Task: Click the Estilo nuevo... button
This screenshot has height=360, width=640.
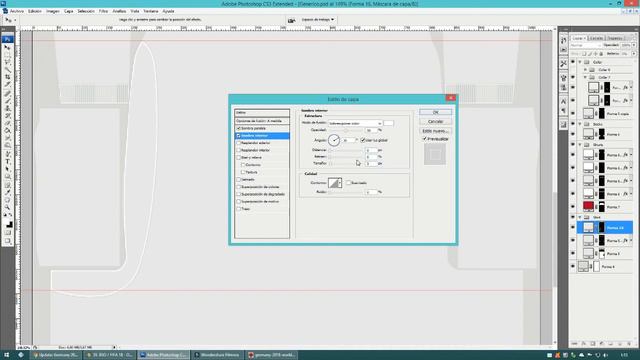Action: point(436,131)
